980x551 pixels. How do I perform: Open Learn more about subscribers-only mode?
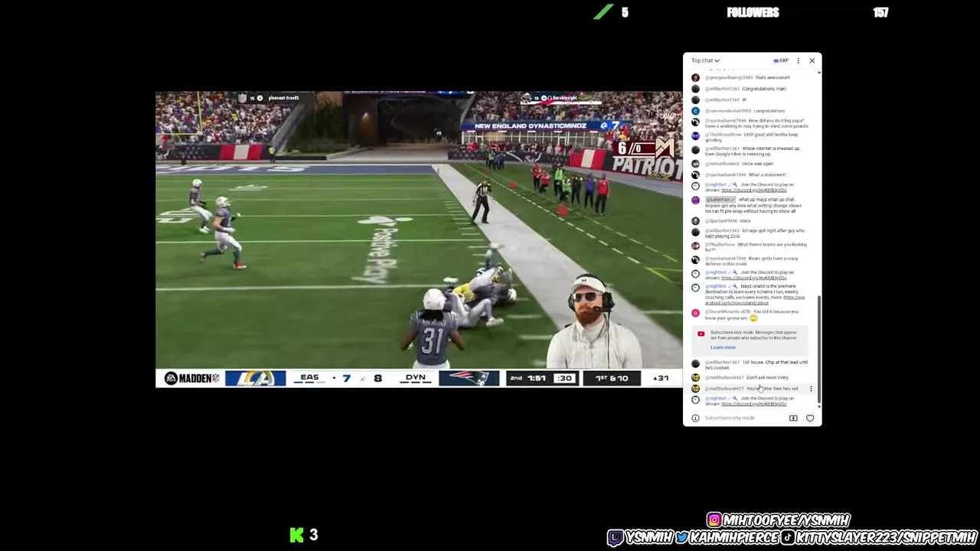click(x=723, y=347)
